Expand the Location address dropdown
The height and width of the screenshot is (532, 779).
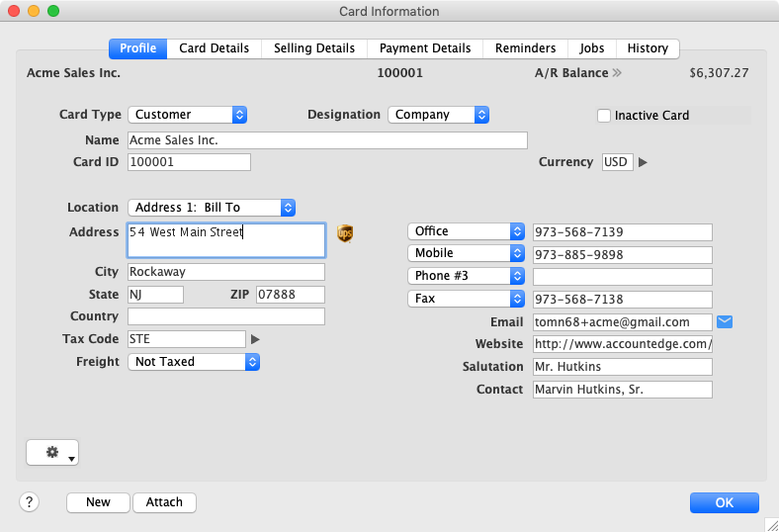212,208
